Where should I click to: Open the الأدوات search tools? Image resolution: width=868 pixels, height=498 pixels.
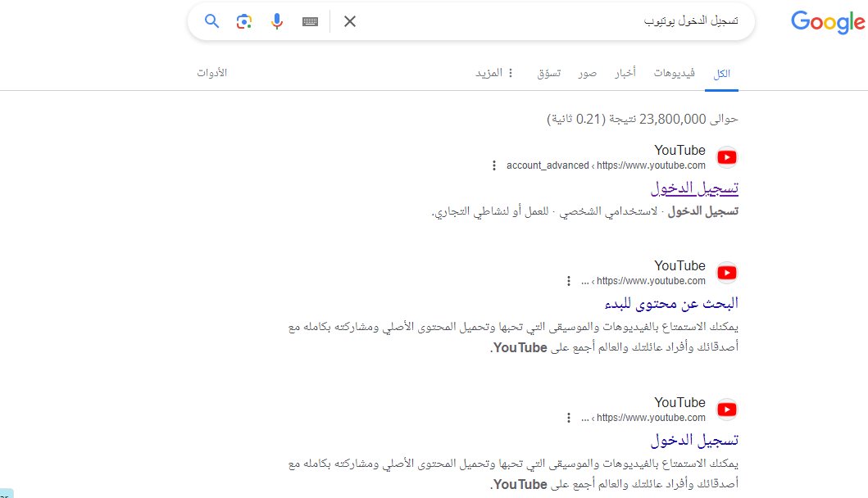(x=211, y=73)
